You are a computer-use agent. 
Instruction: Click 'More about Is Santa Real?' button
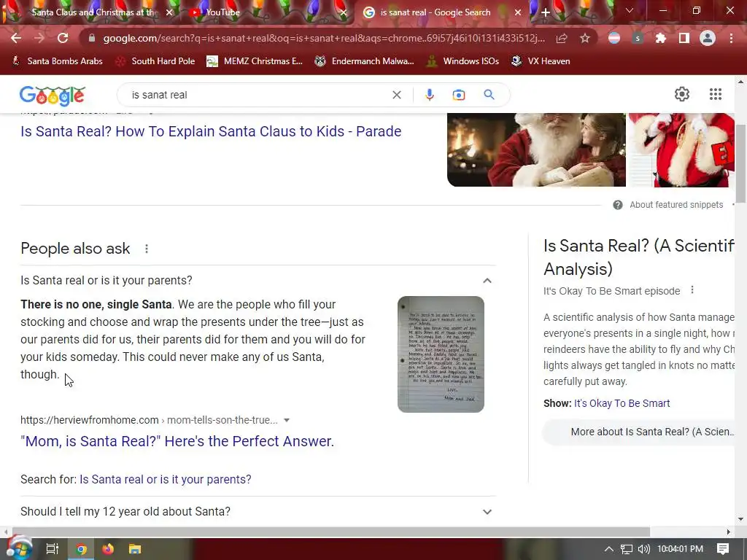(639, 432)
